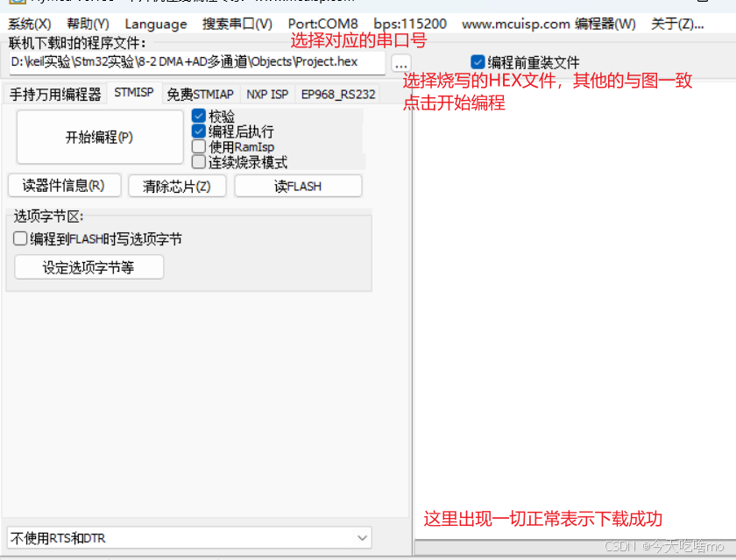Open the 帮助(Y) menu
The height and width of the screenshot is (560, 736).
pyautogui.click(x=88, y=24)
